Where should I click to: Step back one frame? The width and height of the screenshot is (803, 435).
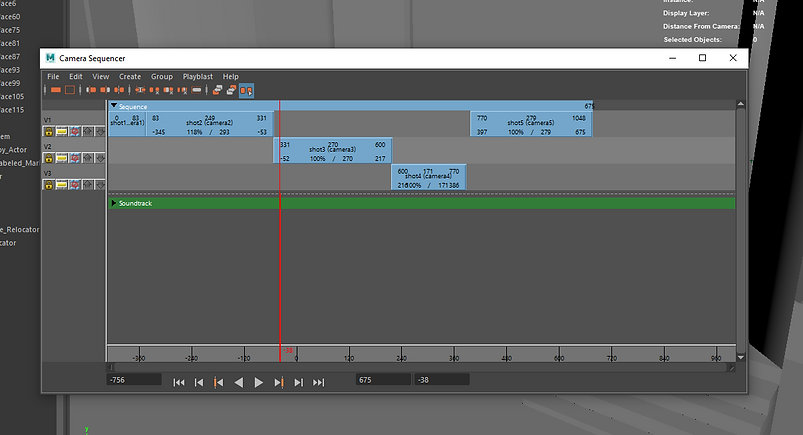199,382
